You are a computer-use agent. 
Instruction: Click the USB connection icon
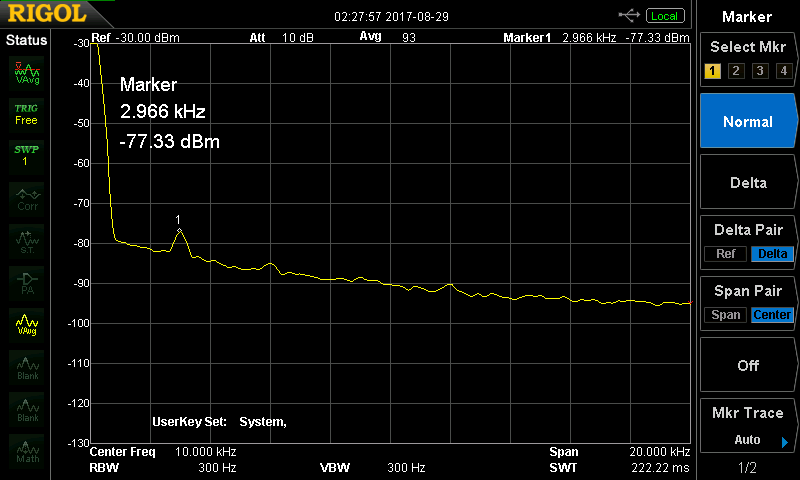point(630,15)
